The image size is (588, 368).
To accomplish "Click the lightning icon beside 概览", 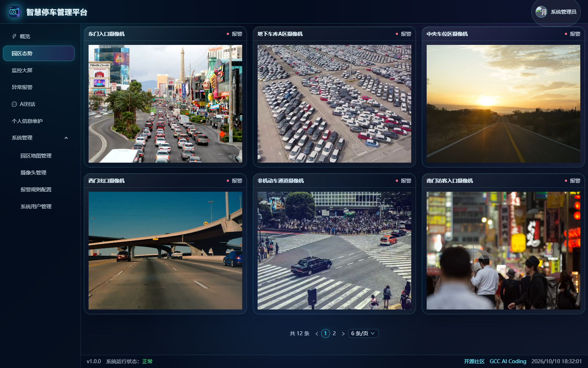I will [14, 36].
